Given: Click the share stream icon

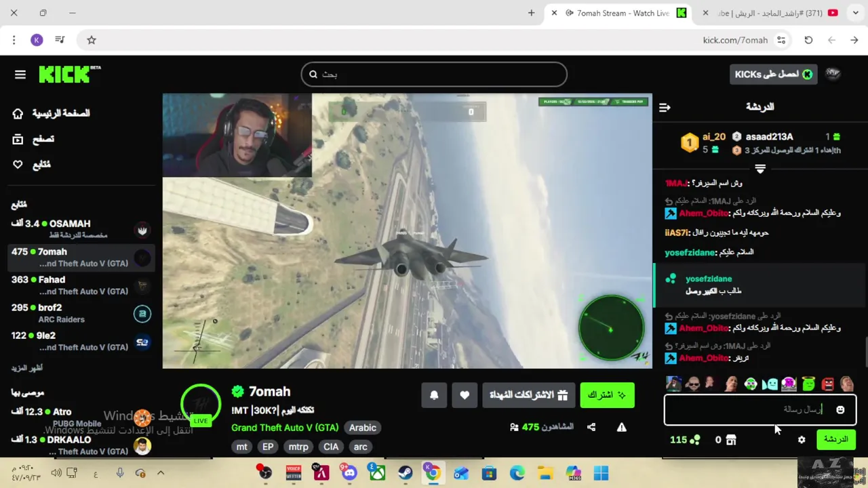Looking at the screenshot, I should coord(591,427).
